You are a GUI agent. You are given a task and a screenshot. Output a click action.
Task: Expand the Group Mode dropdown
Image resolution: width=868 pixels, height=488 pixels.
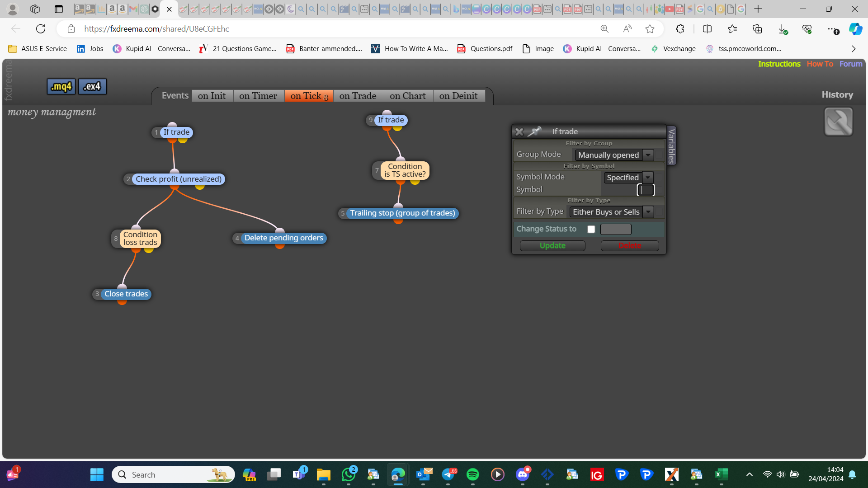pyautogui.click(x=648, y=155)
